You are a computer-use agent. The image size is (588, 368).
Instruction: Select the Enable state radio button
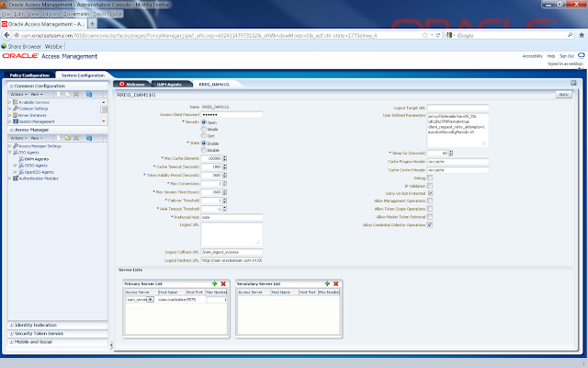pyautogui.click(x=204, y=144)
